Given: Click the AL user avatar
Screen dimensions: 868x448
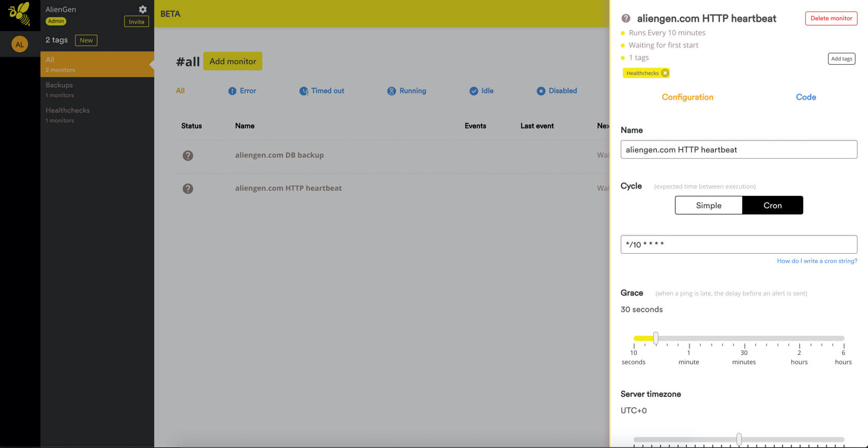Looking at the screenshot, I should (20, 44).
